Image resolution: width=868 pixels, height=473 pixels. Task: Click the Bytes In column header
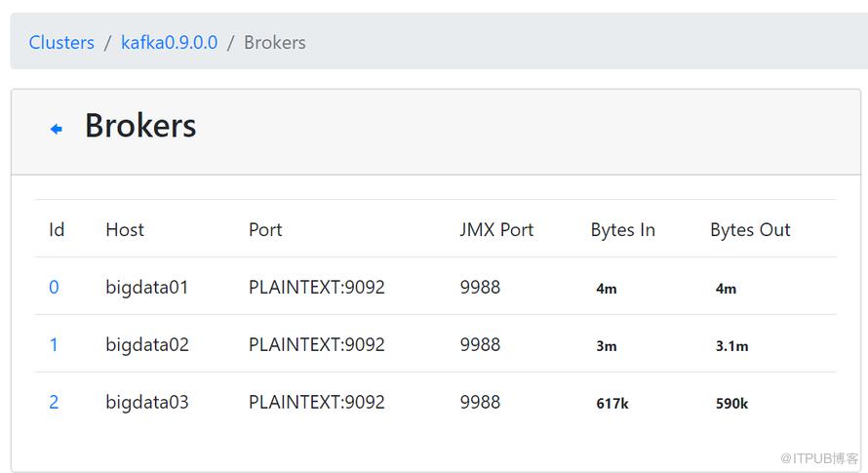point(623,230)
